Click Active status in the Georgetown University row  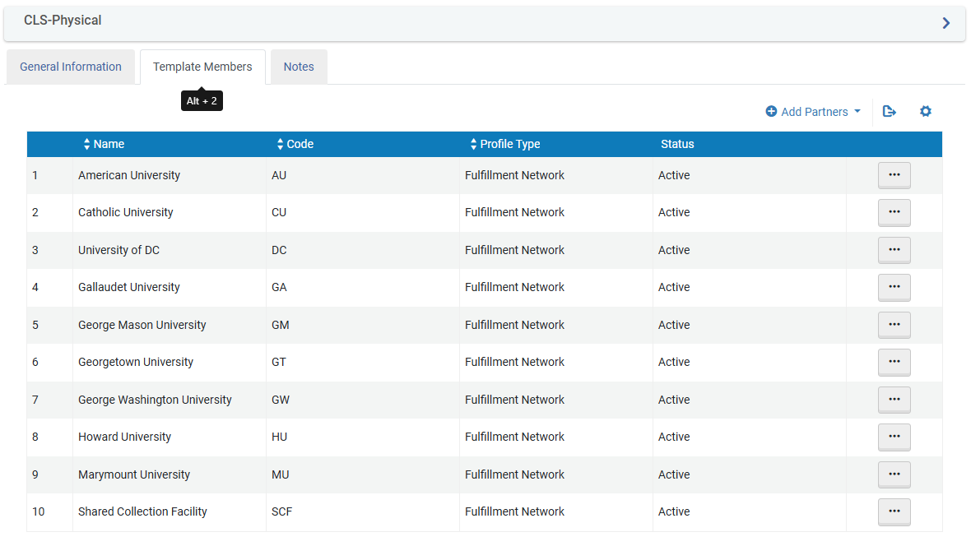coord(674,362)
